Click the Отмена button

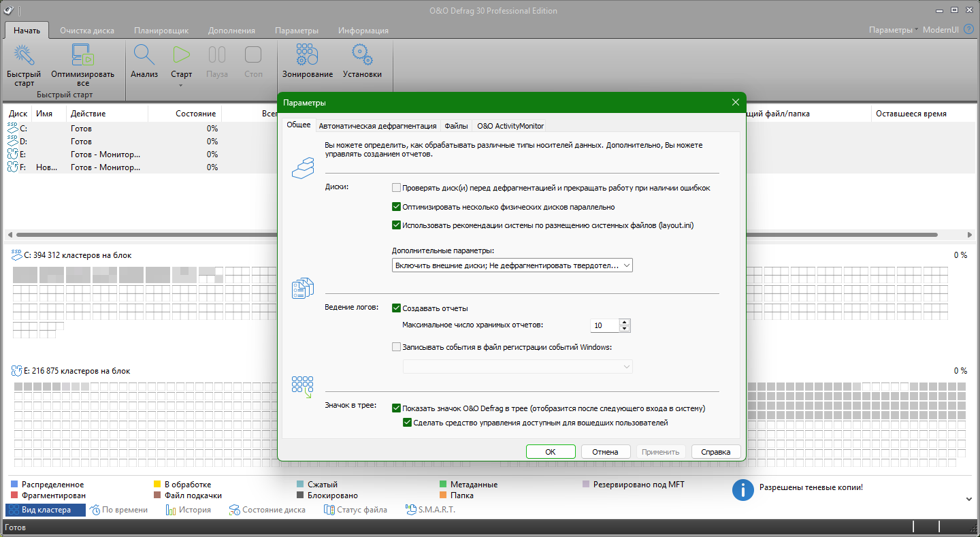[x=604, y=452]
